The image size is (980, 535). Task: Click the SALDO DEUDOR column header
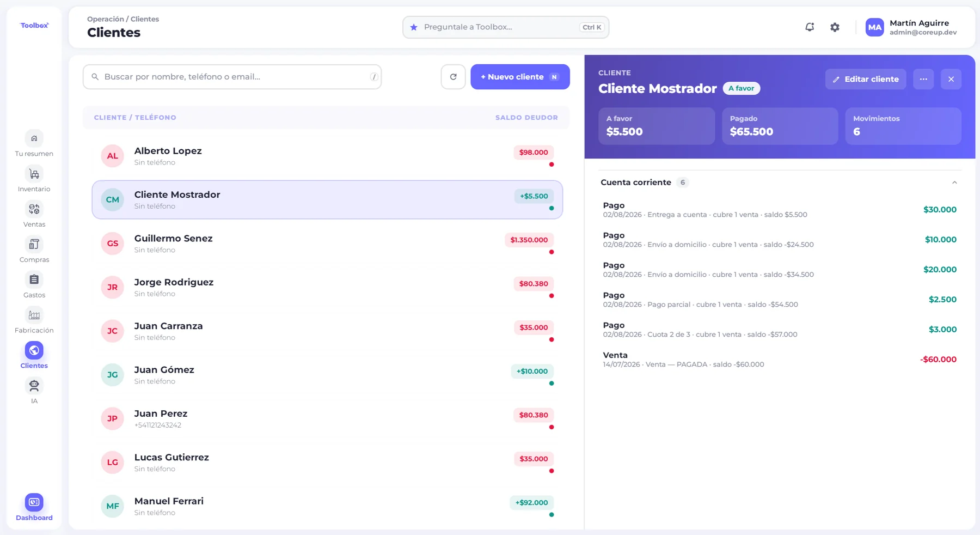526,118
